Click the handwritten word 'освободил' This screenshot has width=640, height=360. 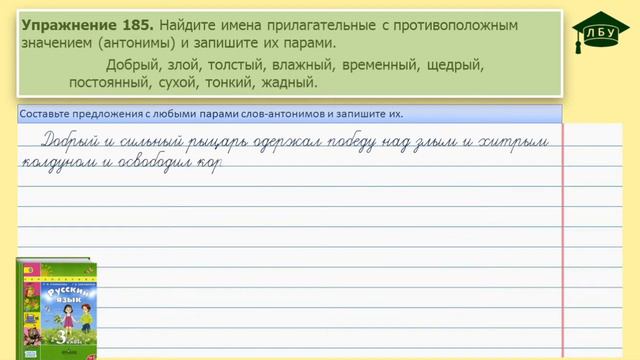tap(155, 163)
